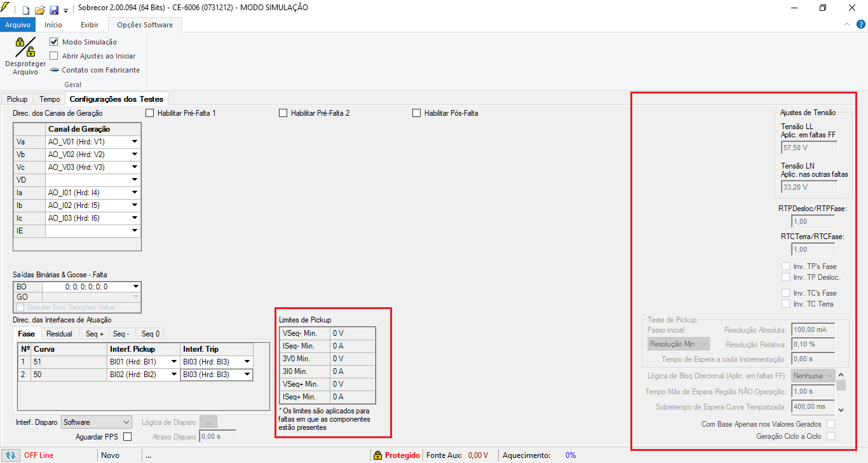Open file via the folder icon
The image size is (868, 463).
coord(39,10)
